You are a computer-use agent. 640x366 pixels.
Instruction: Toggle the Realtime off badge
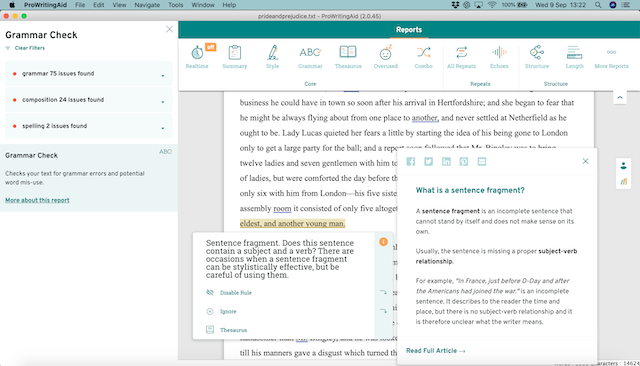click(210, 47)
